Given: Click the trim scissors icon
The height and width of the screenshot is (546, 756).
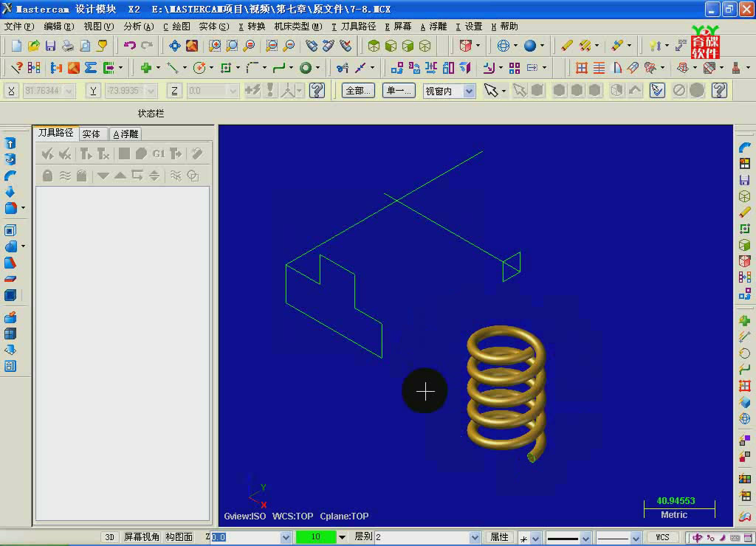Looking at the screenshot, I should pos(343,68).
